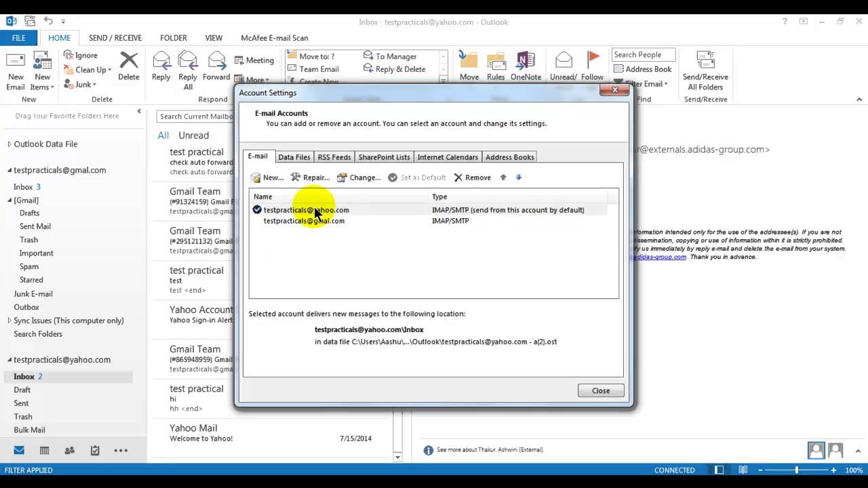Open the Yahoo Mail welcome message
Screen dimensions: 868x488
(271, 432)
